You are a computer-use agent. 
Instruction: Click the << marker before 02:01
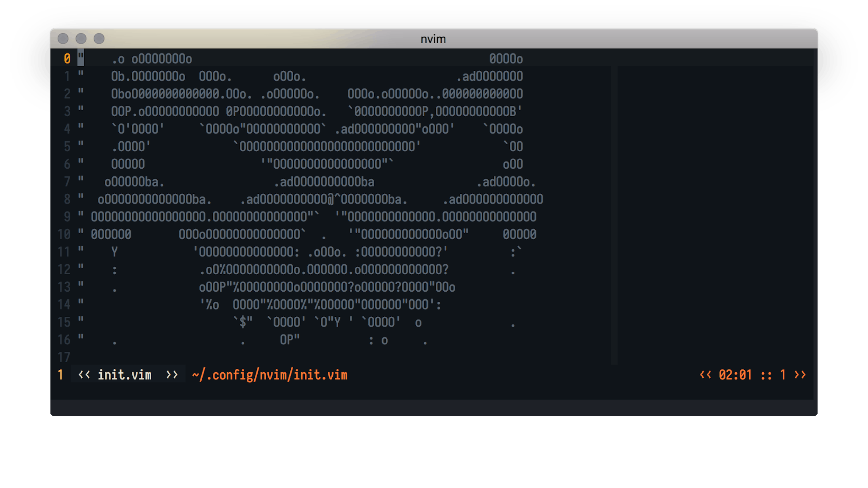[705, 375]
